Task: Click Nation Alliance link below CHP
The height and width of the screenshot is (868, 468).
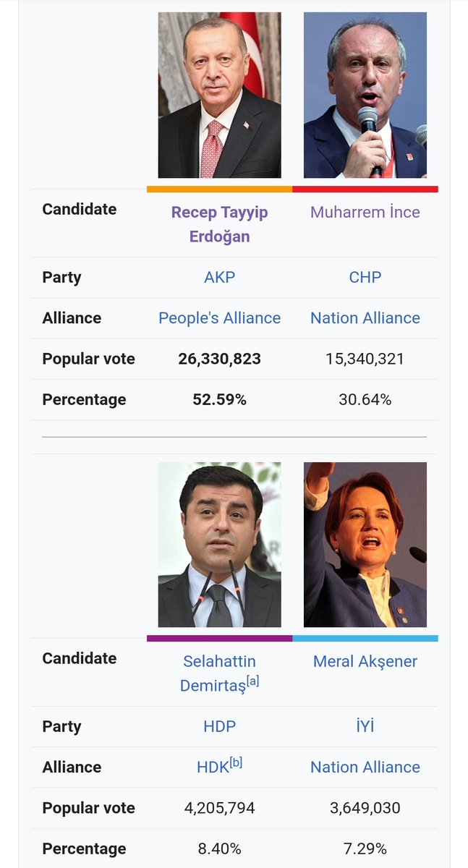Action: tap(365, 318)
